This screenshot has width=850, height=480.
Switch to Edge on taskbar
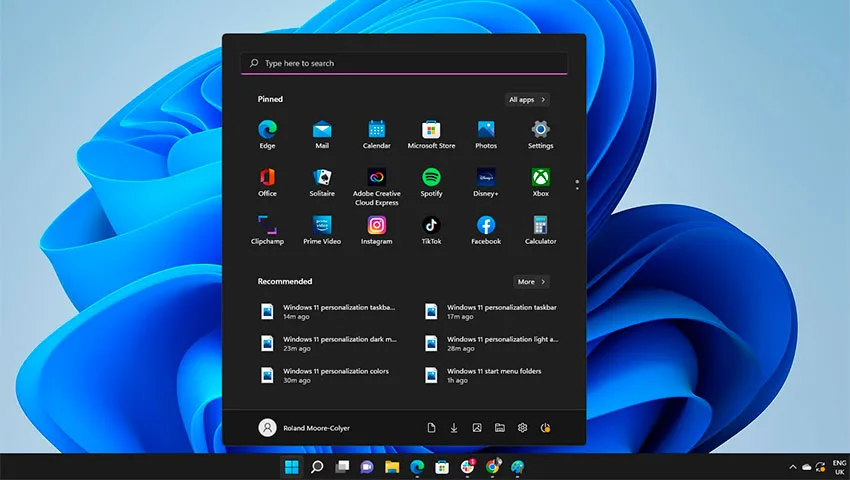417,467
